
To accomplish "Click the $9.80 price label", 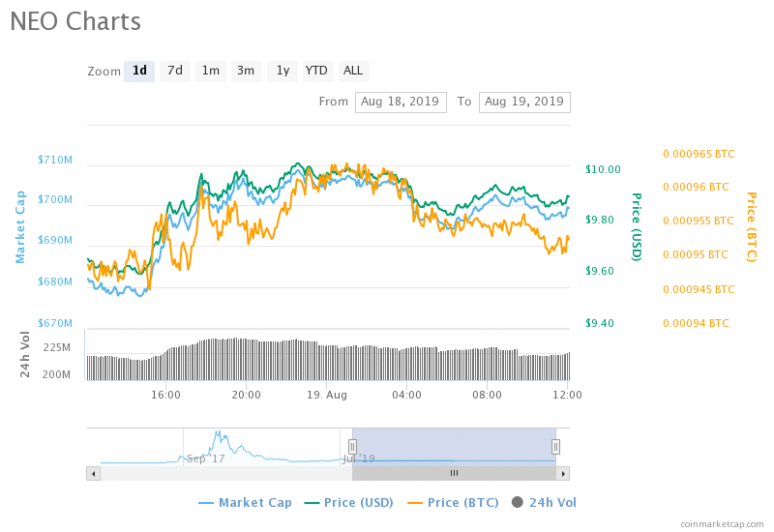I will [x=600, y=221].
